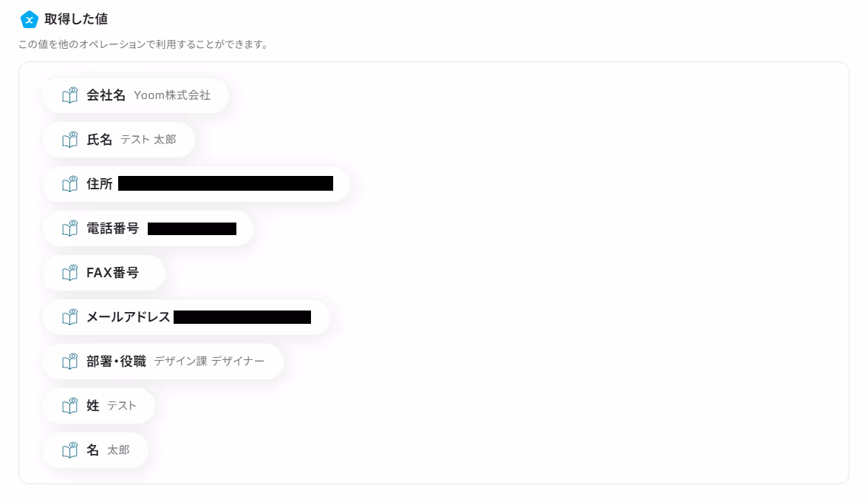Click the 取得した値 section heading
Viewport: 868px width, 502px height.
click(76, 19)
